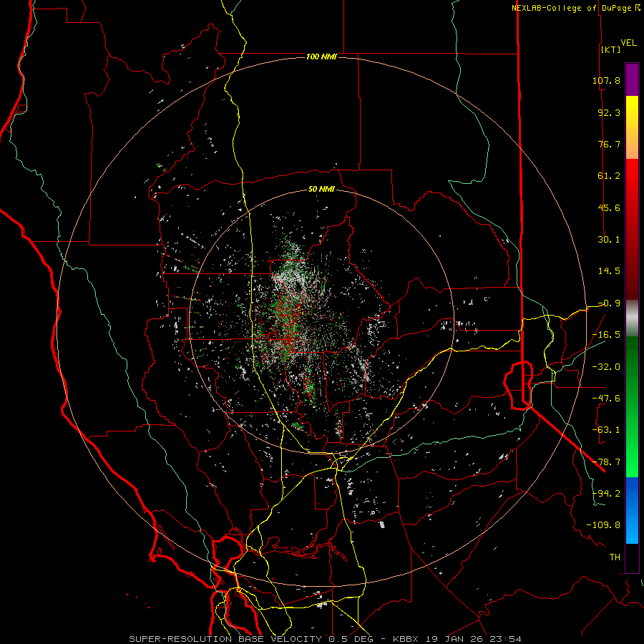Click the Super-Resolution Base Velocity caption at bottom
The height and width of the screenshot is (644, 644).
coord(326,639)
